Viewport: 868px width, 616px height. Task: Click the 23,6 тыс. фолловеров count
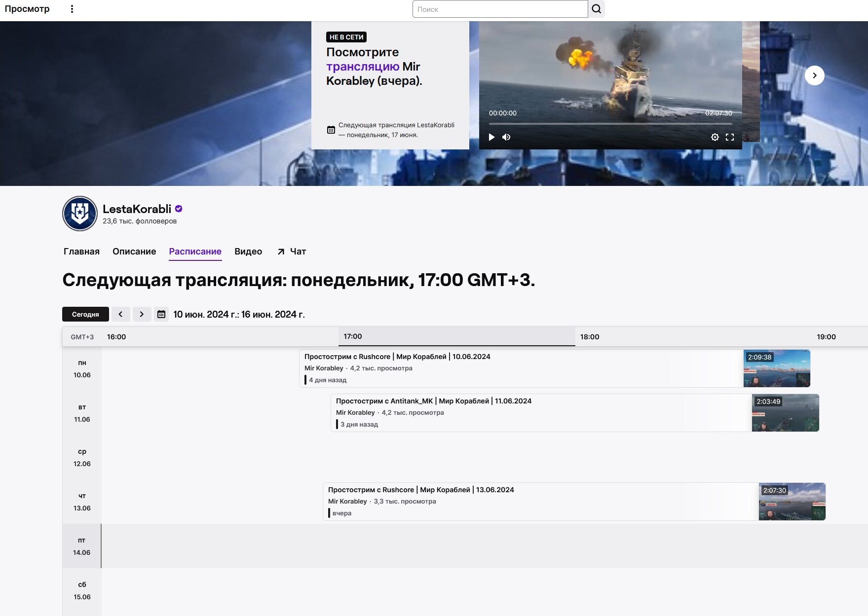click(140, 221)
